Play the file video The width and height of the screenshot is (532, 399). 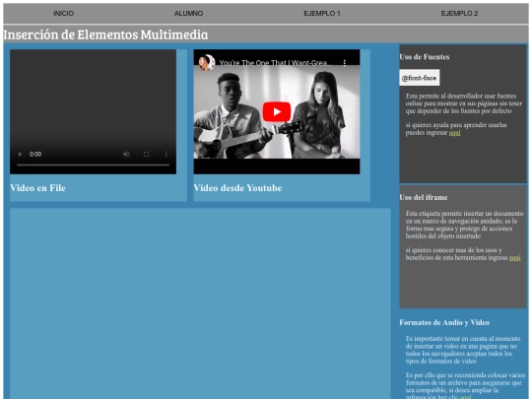[x=20, y=154]
